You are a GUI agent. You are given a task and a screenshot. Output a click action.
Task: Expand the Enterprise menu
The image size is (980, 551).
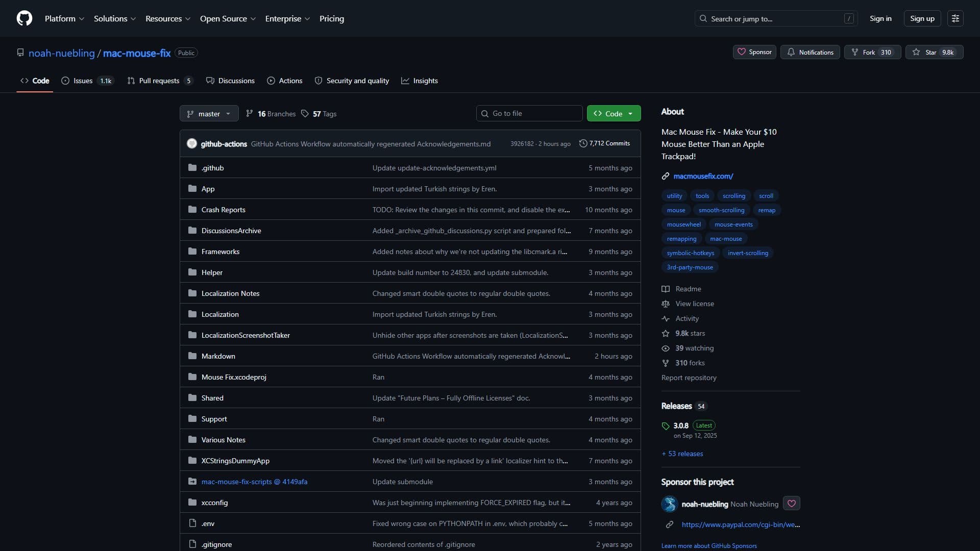(x=287, y=18)
